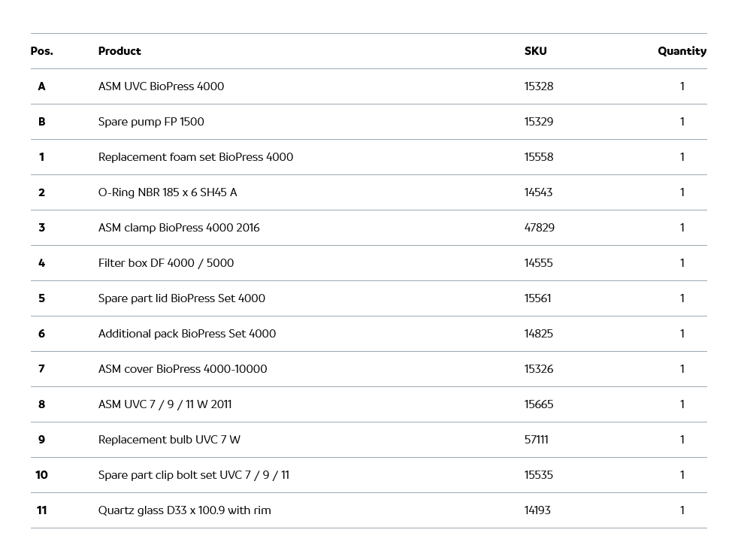Select Filter box DF 4000 / 5000
This screenshot has width=732, height=560.
pyautogui.click(x=166, y=263)
